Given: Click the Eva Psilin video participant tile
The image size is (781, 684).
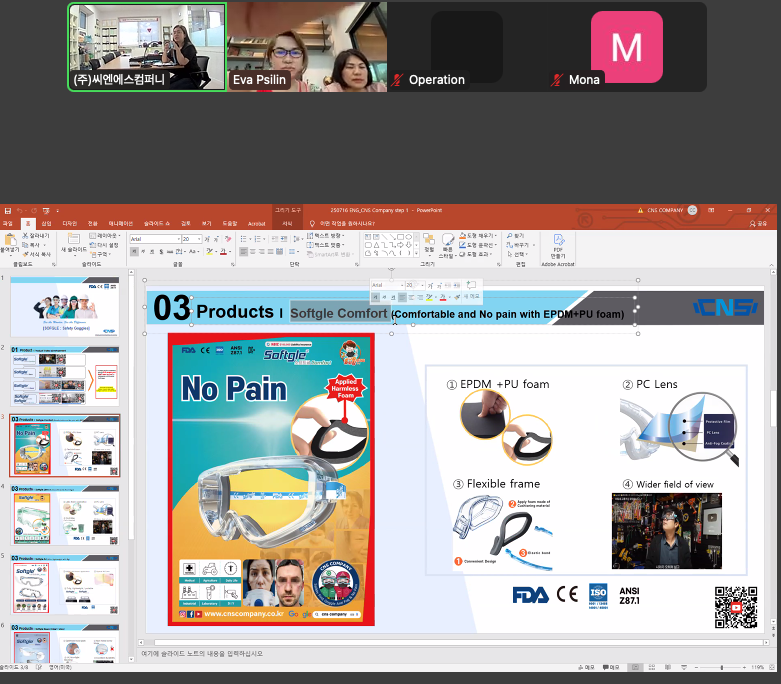Looking at the screenshot, I should (308, 47).
